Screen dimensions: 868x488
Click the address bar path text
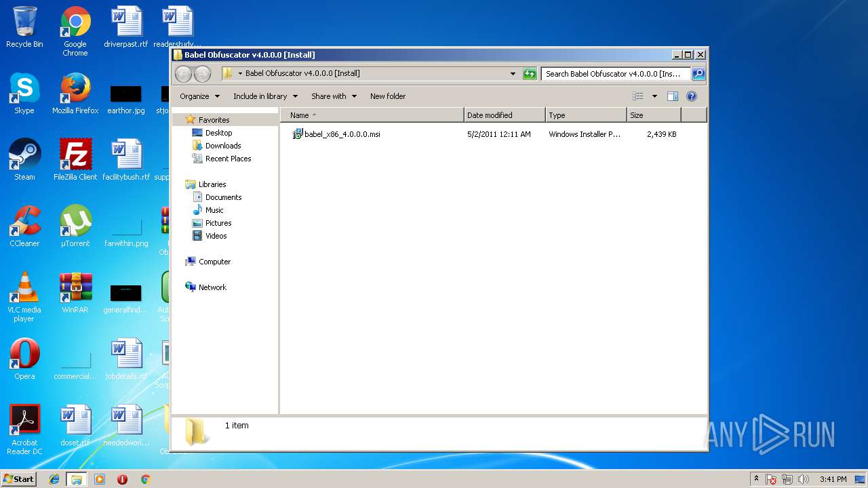click(302, 73)
